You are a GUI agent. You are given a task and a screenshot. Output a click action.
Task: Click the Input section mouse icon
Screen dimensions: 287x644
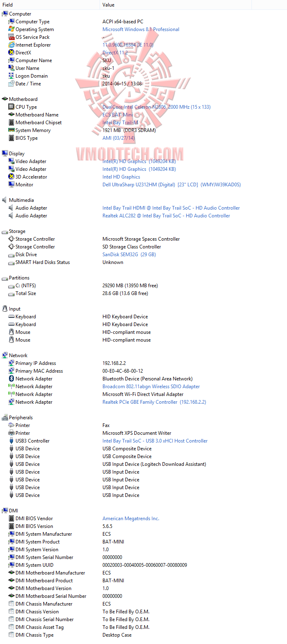click(5, 309)
